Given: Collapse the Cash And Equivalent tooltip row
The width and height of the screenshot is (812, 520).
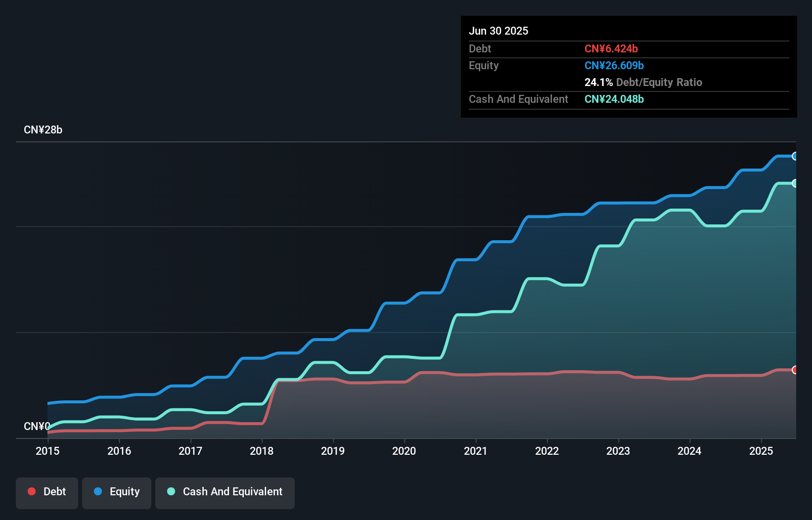Looking at the screenshot, I should pyautogui.click(x=518, y=99).
